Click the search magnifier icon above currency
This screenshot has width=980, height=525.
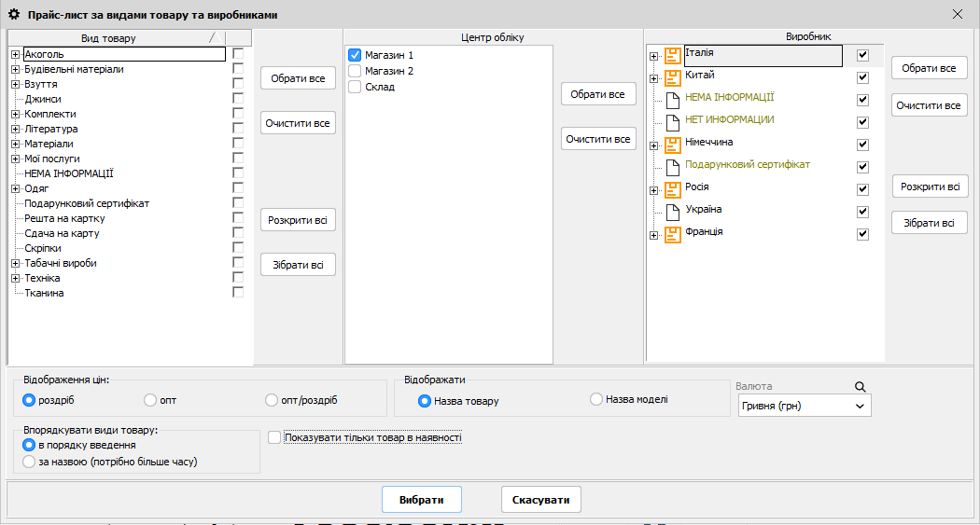coord(860,386)
